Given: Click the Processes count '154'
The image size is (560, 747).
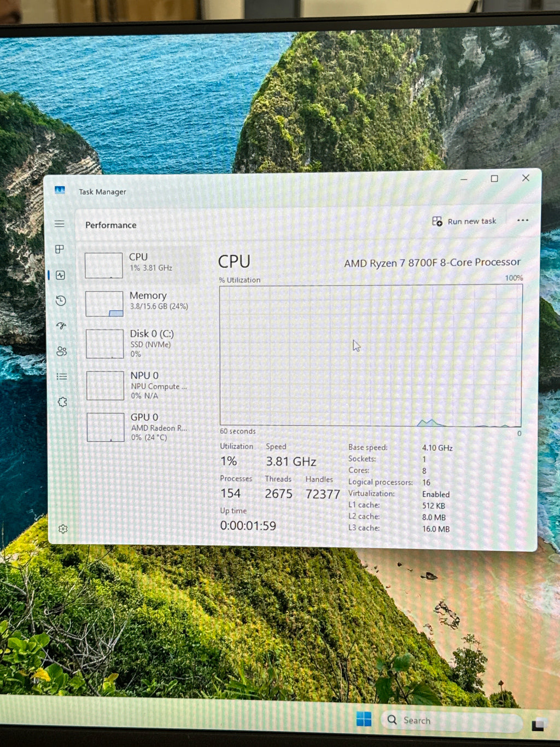Looking at the screenshot, I should click(230, 494).
